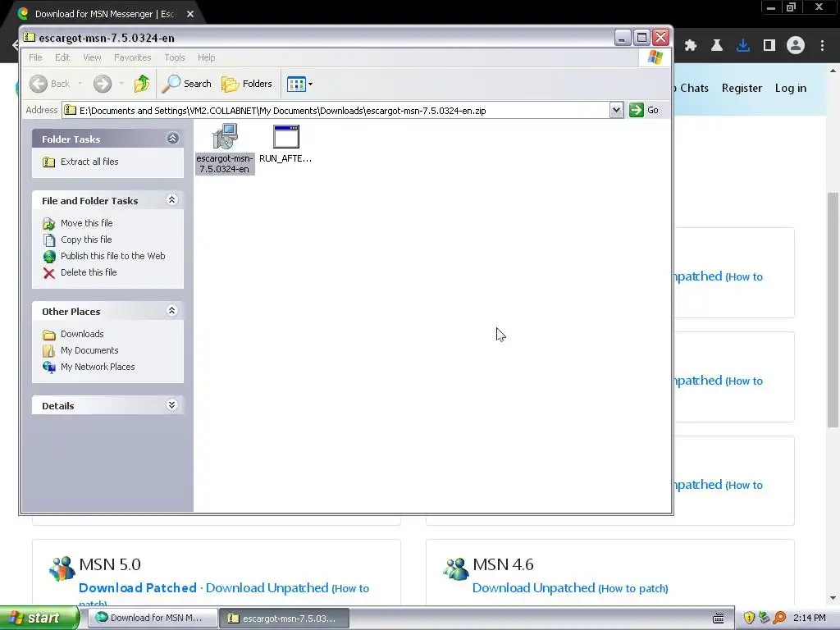Click Copy this file

click(85, 240)
